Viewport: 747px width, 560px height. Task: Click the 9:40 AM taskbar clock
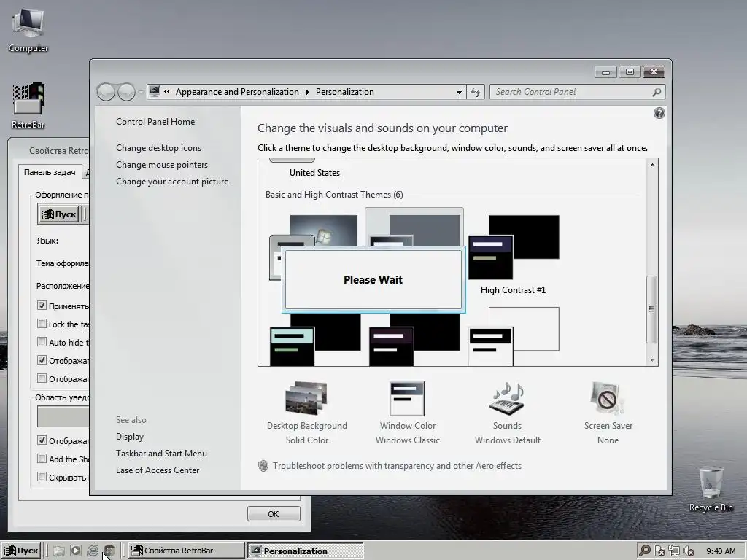tap(721, 551)
